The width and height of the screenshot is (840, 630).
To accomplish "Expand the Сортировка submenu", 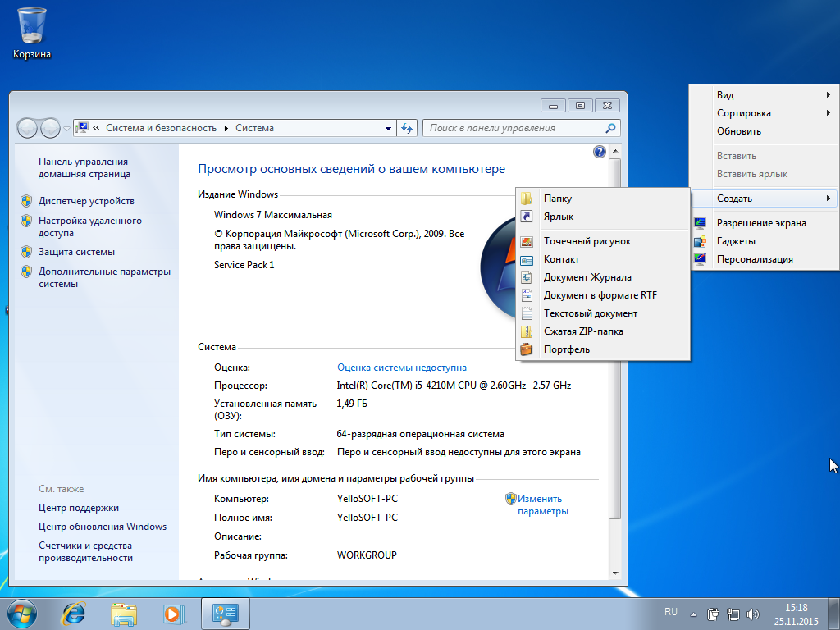I will pos(764,113).
